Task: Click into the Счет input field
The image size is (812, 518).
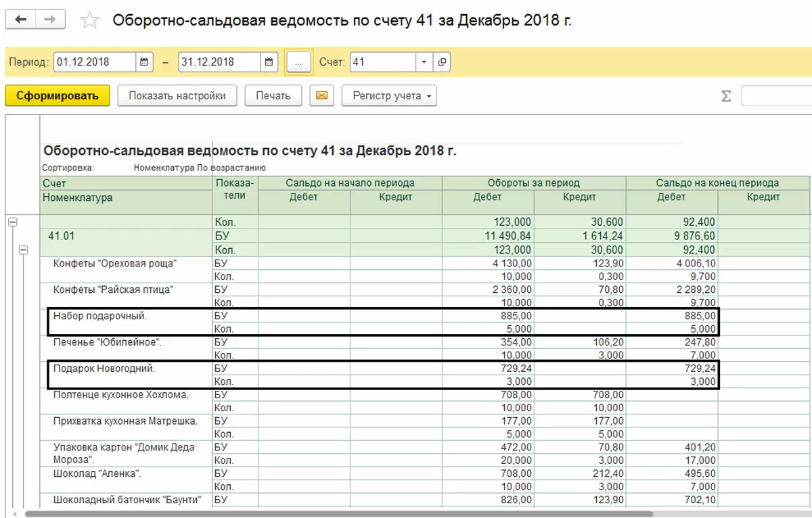Action: (x=383, y=62)
